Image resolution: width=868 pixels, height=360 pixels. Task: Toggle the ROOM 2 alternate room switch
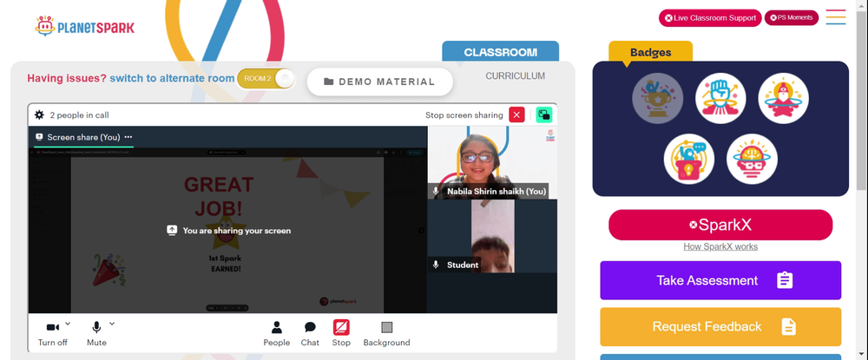point(266,79)
